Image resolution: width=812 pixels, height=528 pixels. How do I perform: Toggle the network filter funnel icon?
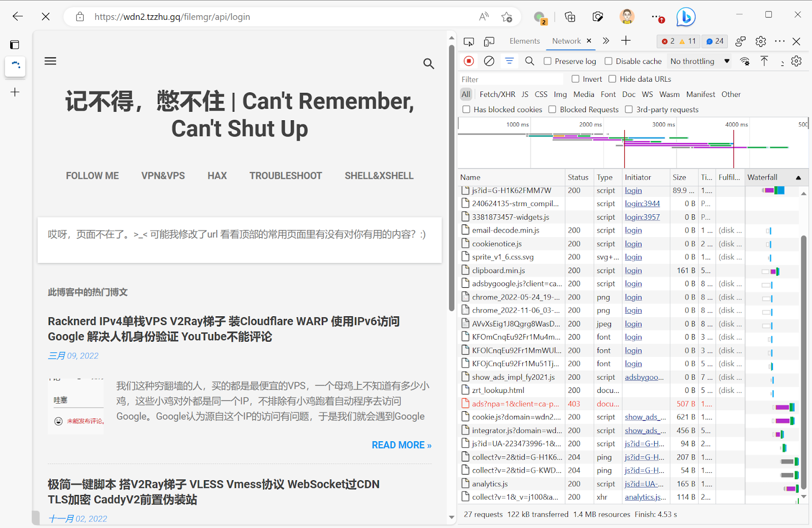(x=509, y=61)
